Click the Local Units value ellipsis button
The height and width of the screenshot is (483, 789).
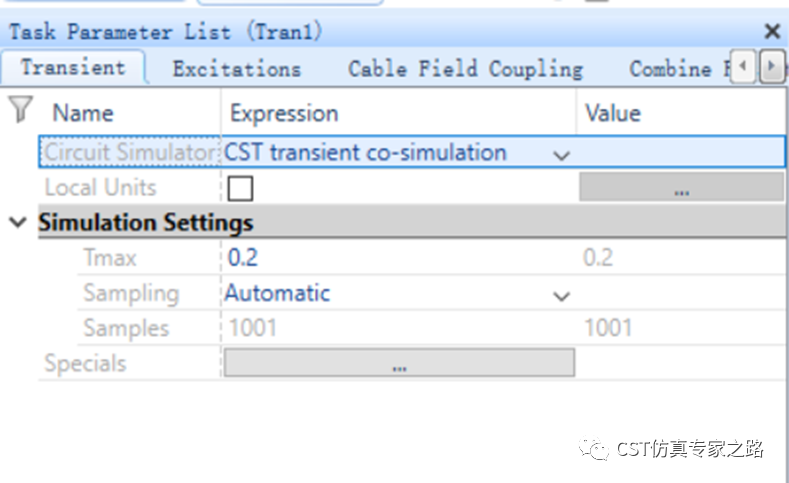click(682, 187)
